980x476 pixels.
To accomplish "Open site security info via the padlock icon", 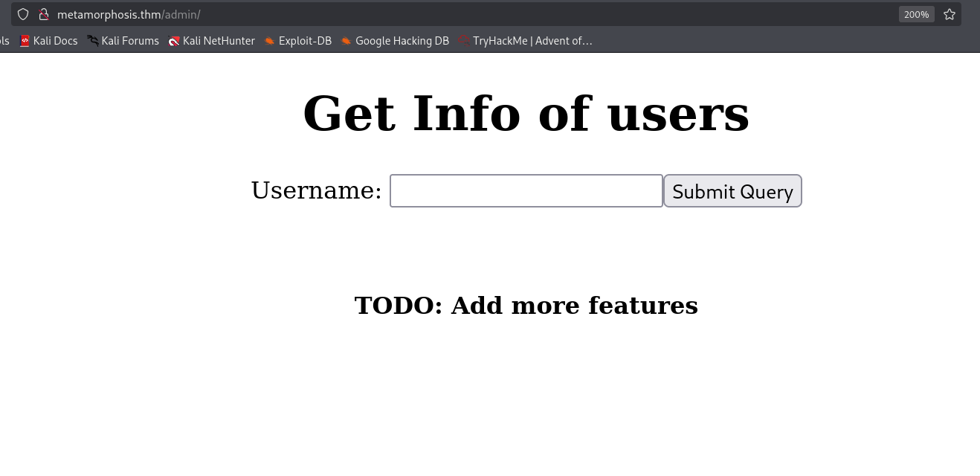I will click(x=45, y=14).
